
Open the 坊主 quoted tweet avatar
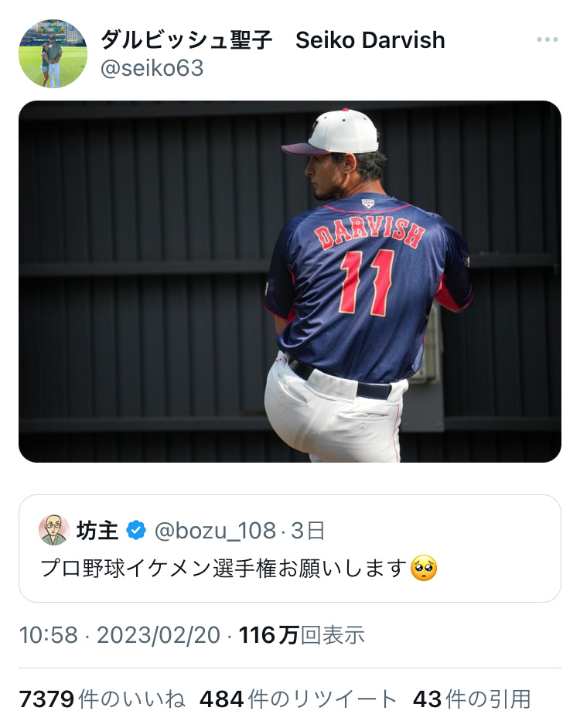tap(54, 530)
